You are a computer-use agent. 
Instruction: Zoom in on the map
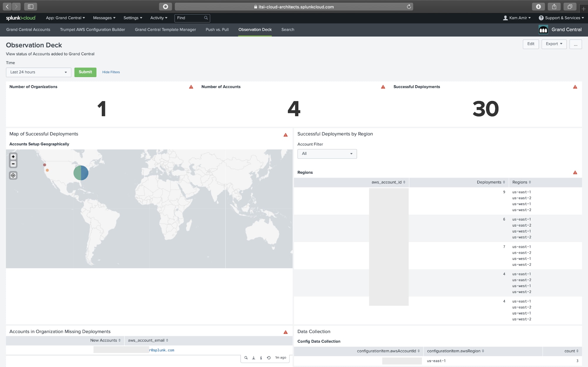click(x=13, y=157)
